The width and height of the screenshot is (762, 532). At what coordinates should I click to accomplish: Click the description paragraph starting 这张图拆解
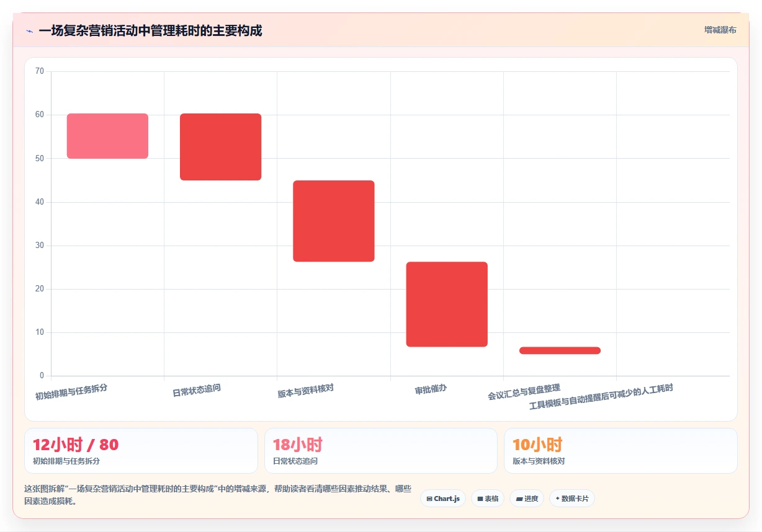[x=218, y=495]
